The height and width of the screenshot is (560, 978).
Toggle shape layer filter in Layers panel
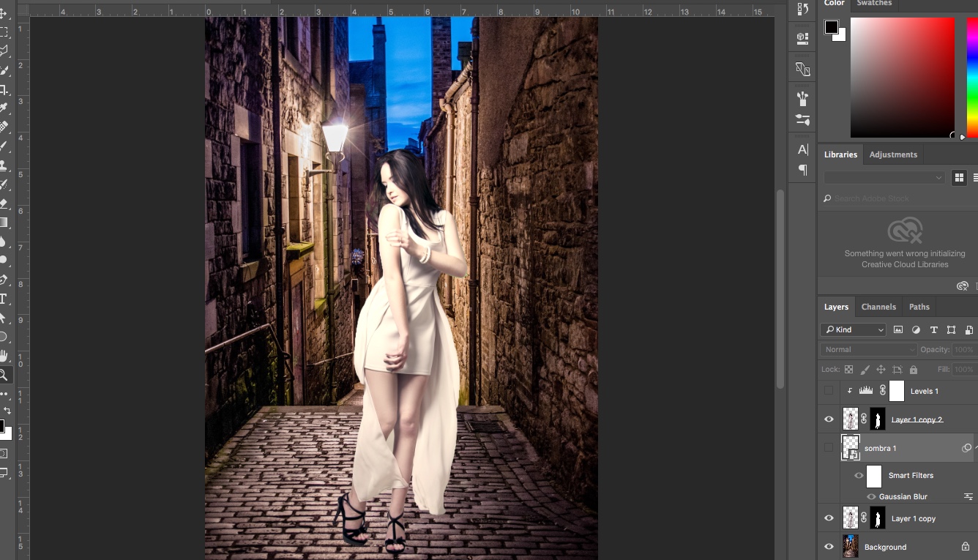tap(951, 329)
